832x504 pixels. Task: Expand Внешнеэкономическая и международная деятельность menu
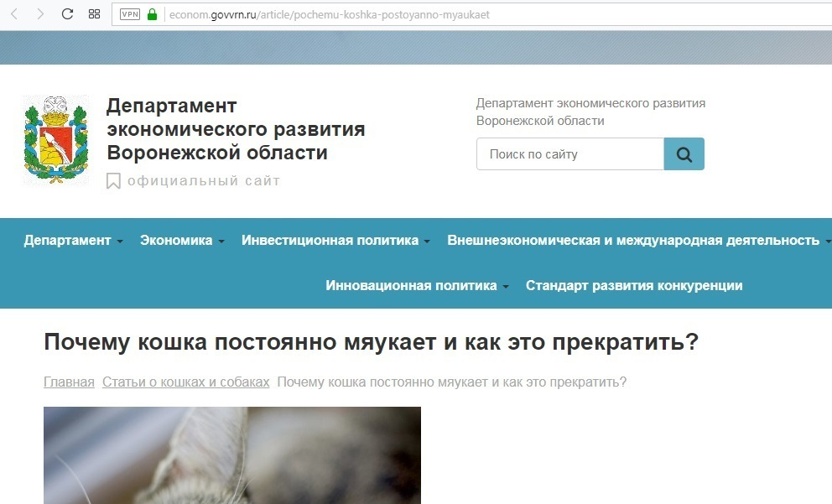pyautogui.click(x=639, y=241)
